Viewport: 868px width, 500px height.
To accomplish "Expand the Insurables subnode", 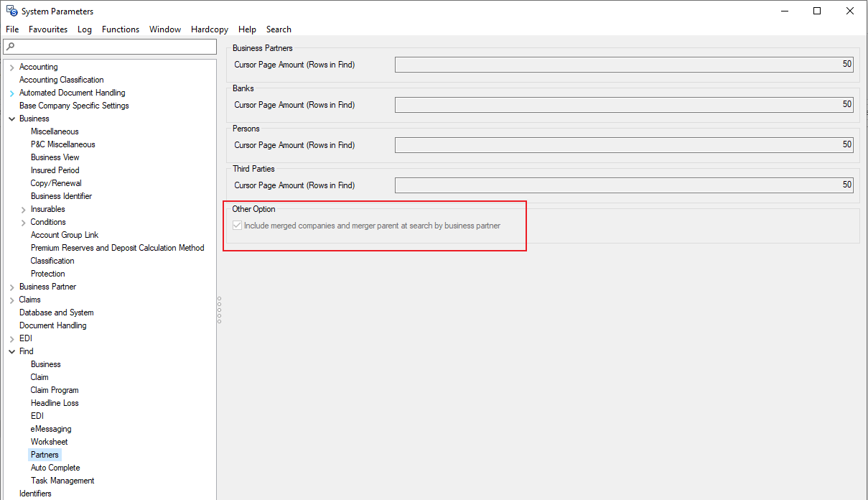I will [x=24, y=209].
